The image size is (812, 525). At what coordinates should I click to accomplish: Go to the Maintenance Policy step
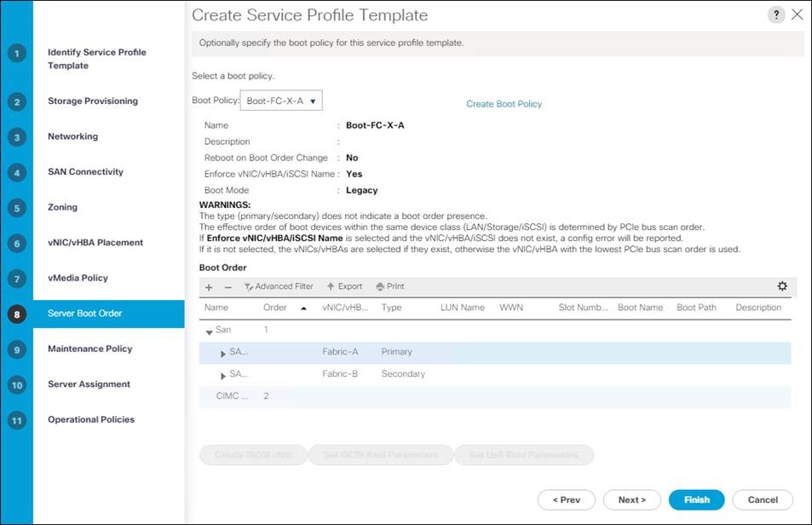point(89,349)
